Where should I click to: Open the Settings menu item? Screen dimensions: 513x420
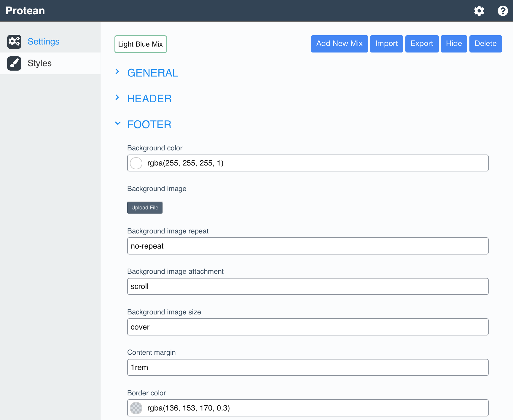point(43,42)
